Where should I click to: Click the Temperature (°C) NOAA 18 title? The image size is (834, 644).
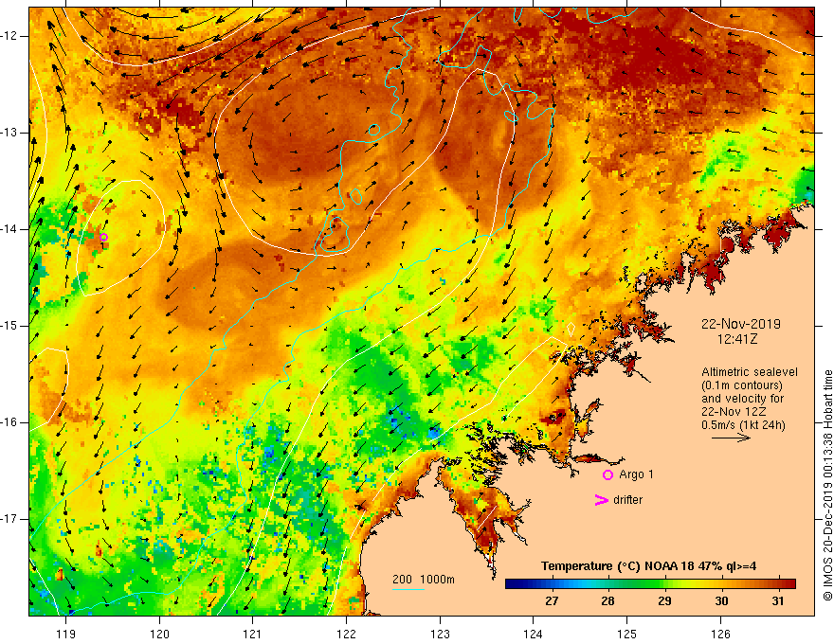coord(648,566)
